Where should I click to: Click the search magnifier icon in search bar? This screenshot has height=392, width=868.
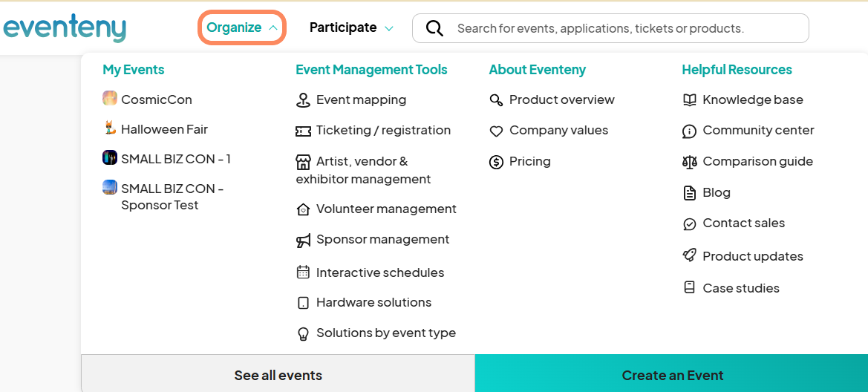[x=434, y=28]
